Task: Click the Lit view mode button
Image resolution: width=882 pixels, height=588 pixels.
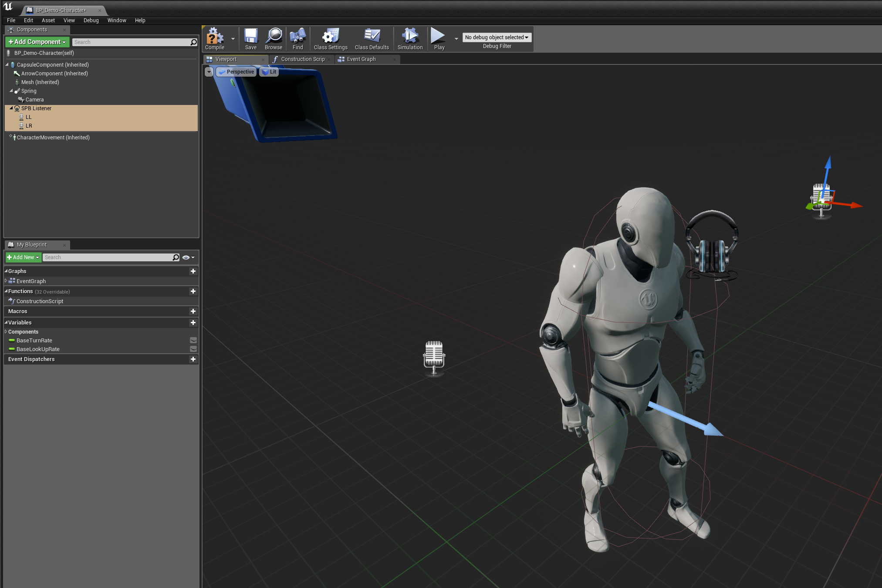Action: click(x=270, y=72)
